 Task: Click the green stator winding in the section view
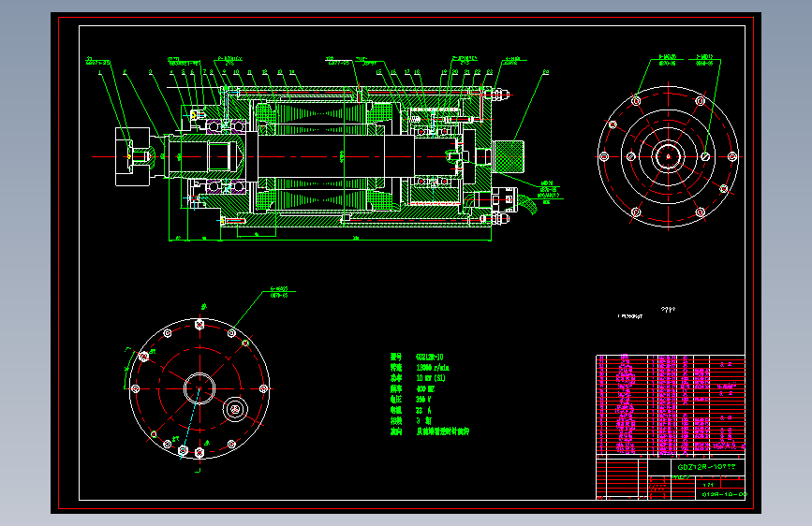point(323,114)
